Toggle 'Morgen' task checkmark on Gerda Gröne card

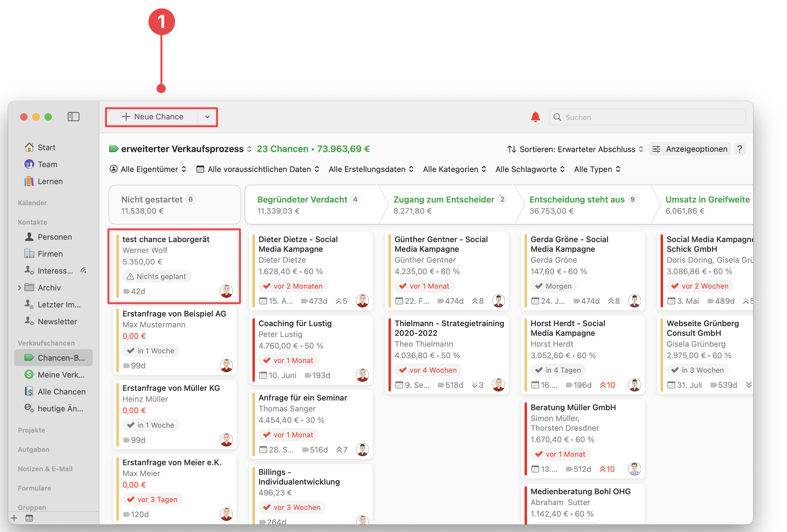click(539, 286)
